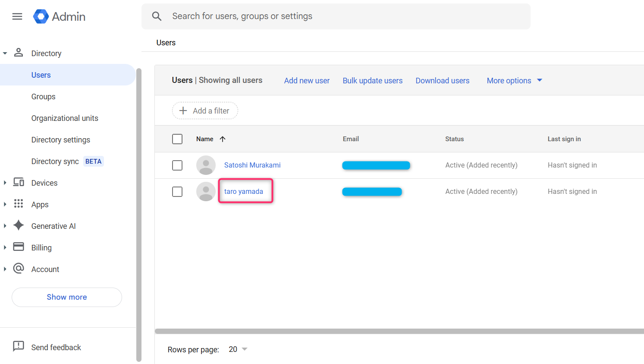Click the Show more button
The width and height of the screenshot is (644, 364).
pyautogui.click(x=67, y=297)
